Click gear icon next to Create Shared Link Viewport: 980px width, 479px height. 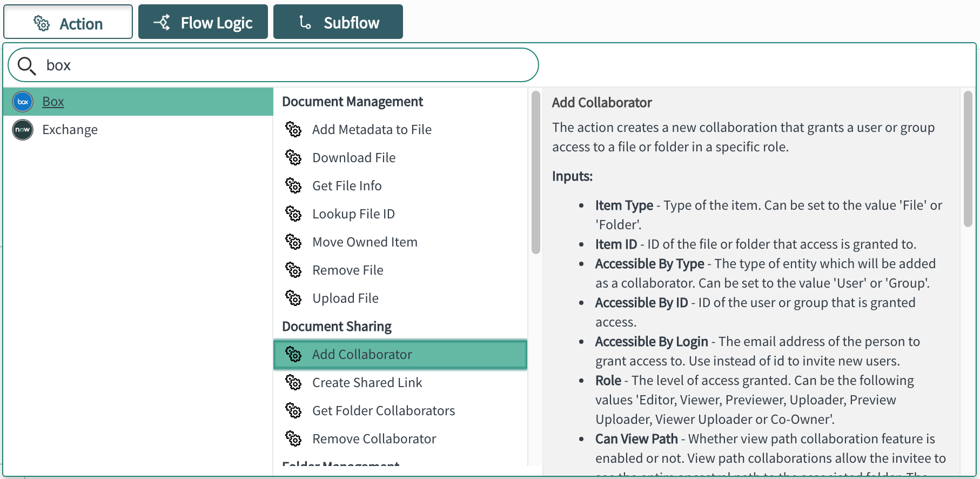[293, 383]
